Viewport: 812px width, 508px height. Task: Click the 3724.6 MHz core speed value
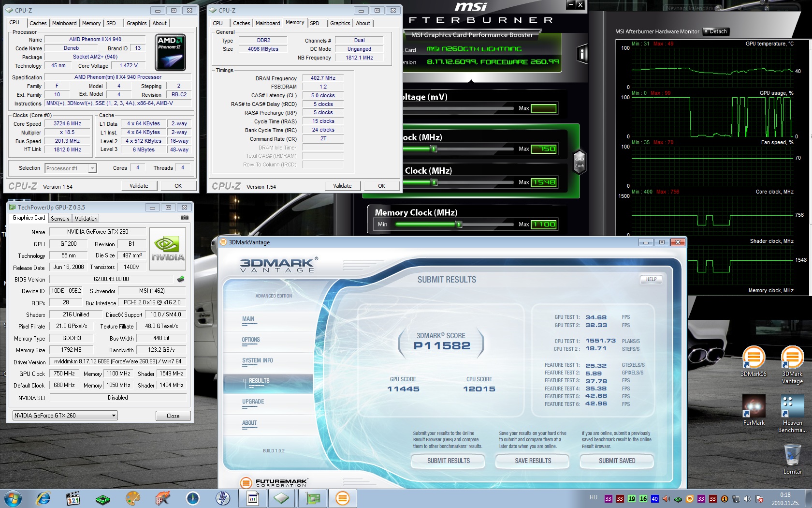67,124
